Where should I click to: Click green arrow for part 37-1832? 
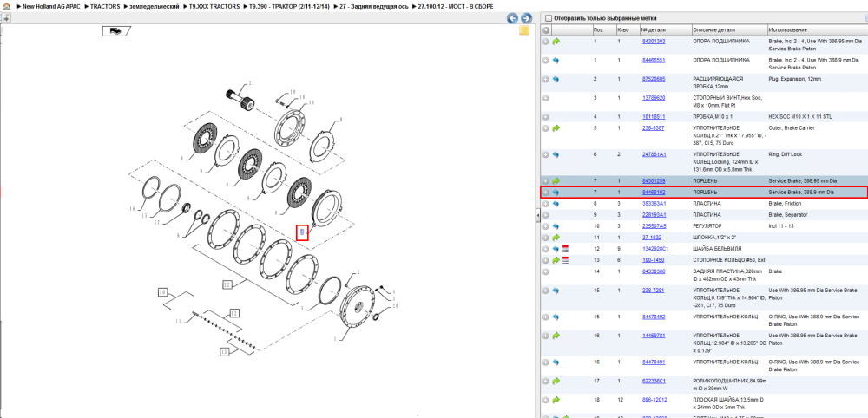tap(556, 238)
